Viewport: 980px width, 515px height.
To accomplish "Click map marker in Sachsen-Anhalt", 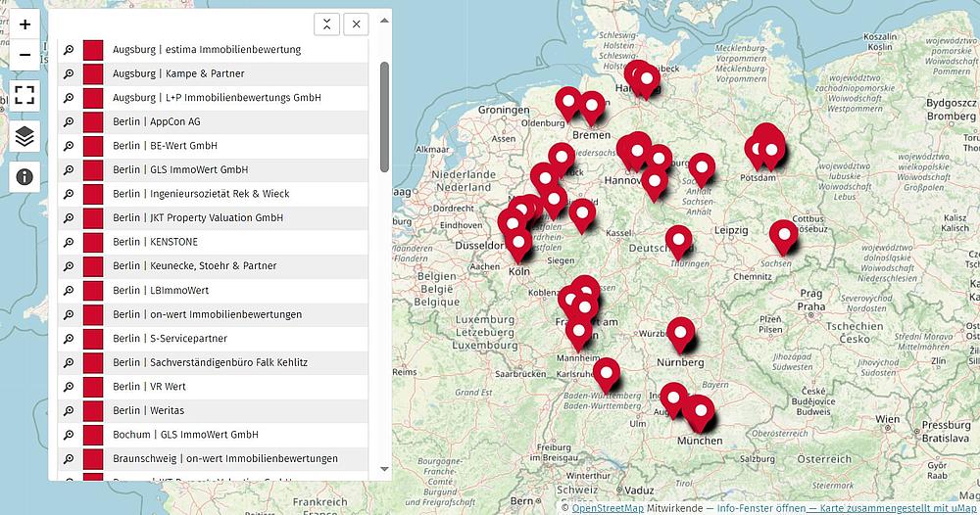I will click(x=702, y=170).
